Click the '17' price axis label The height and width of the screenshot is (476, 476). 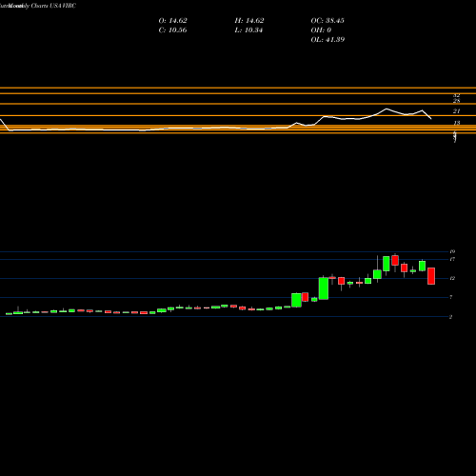tap(452, 259)
